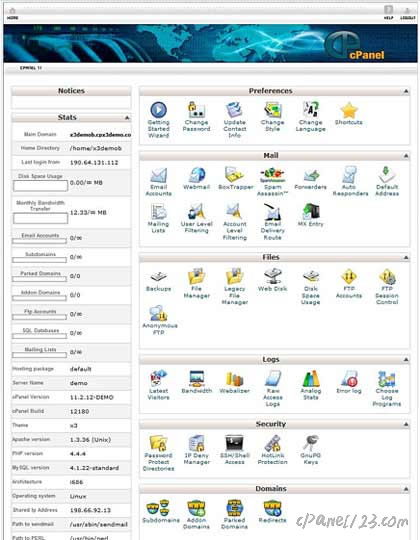420x540 pixels.
Task: Open Auto Responders
Action: tap(350, 181)
